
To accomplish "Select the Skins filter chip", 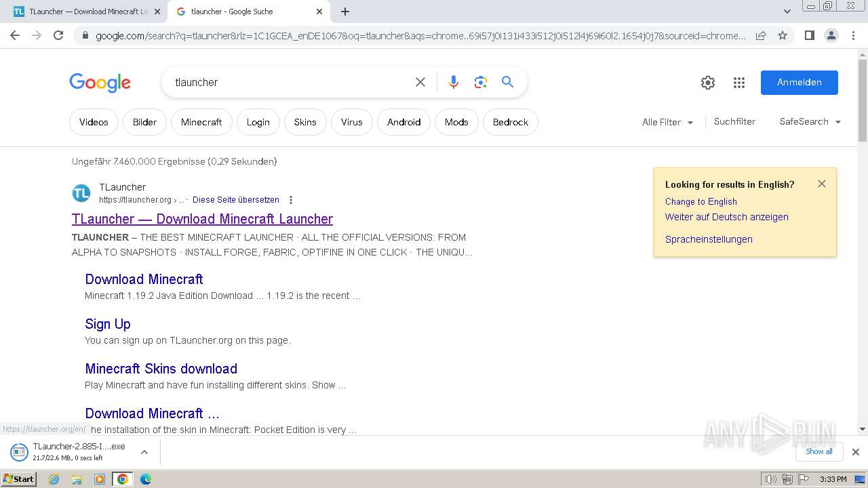I will pos(305,122).
